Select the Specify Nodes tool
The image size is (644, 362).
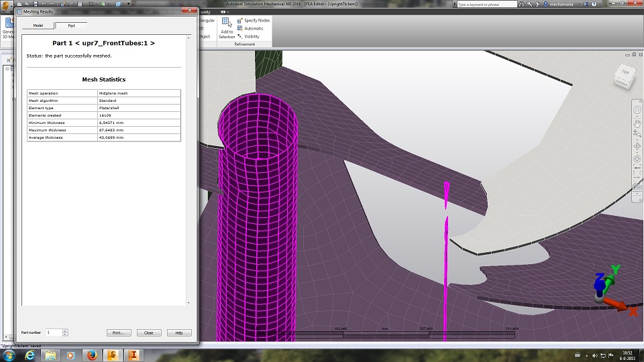[x=257, y=21]
